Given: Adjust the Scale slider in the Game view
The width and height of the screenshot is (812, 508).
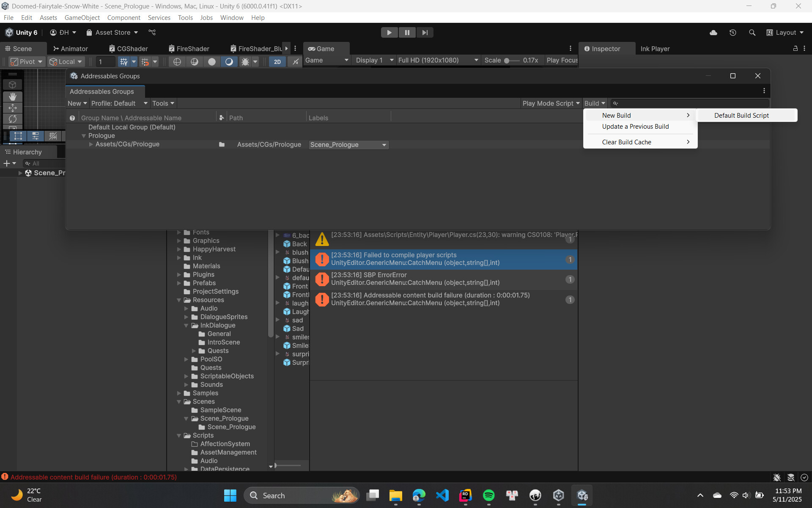Looking at the screenshot, I should pyautogui.click(x=507, y=60).
